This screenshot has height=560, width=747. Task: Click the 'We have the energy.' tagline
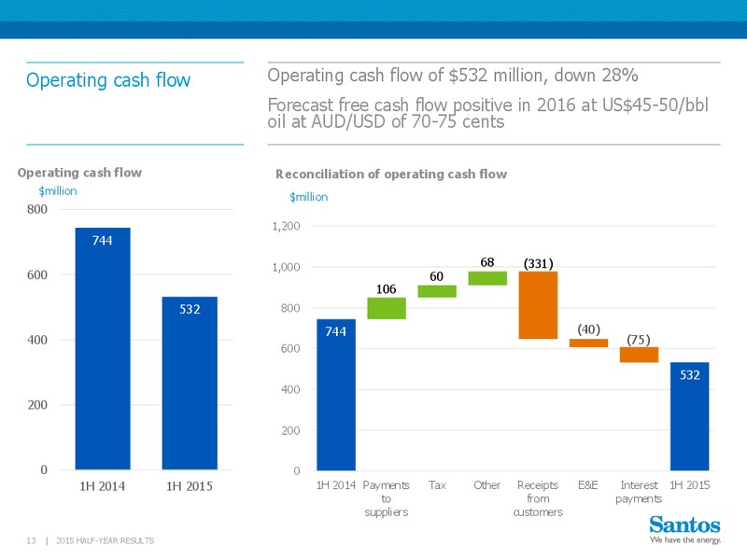click(x=685, y=540)
